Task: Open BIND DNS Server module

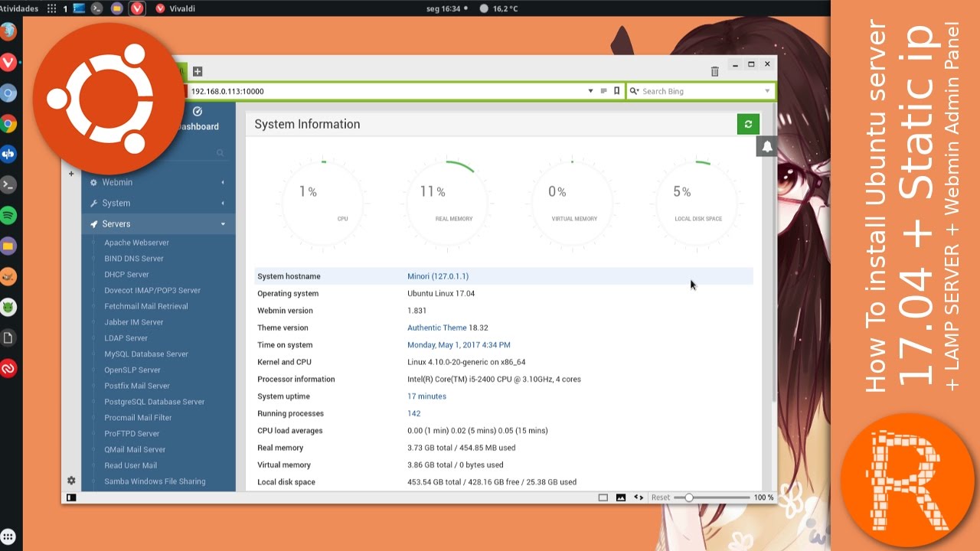Action: (134, 259)
